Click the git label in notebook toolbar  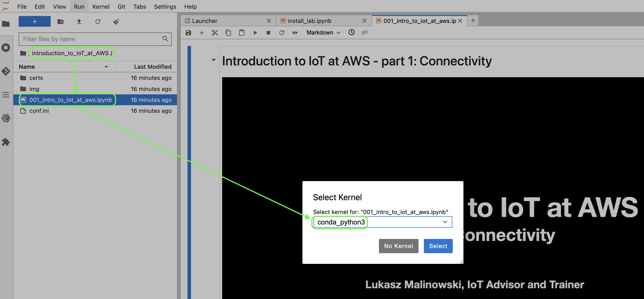[x=364, y=32]
